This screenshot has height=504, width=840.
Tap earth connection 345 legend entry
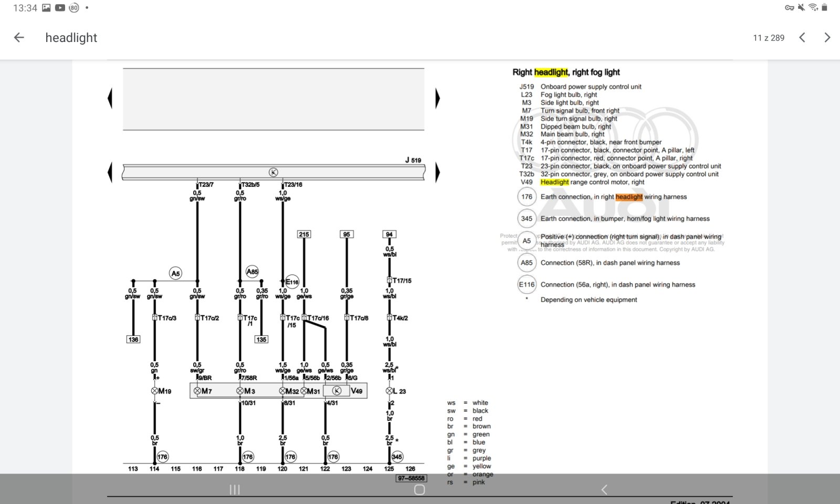tap(614, 218)
